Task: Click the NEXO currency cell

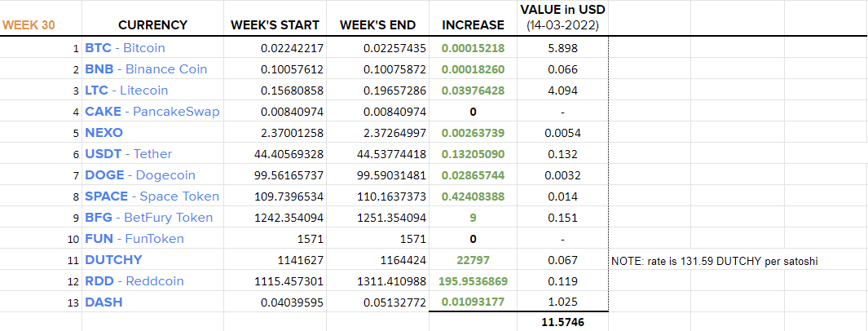Action: [152, 133]
